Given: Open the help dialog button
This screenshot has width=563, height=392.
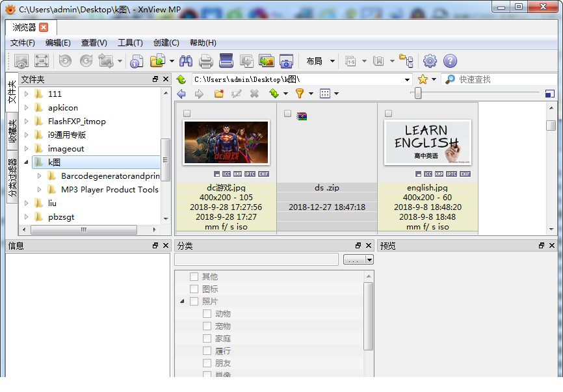Looking at the screenshot, I should coord(450,61).
